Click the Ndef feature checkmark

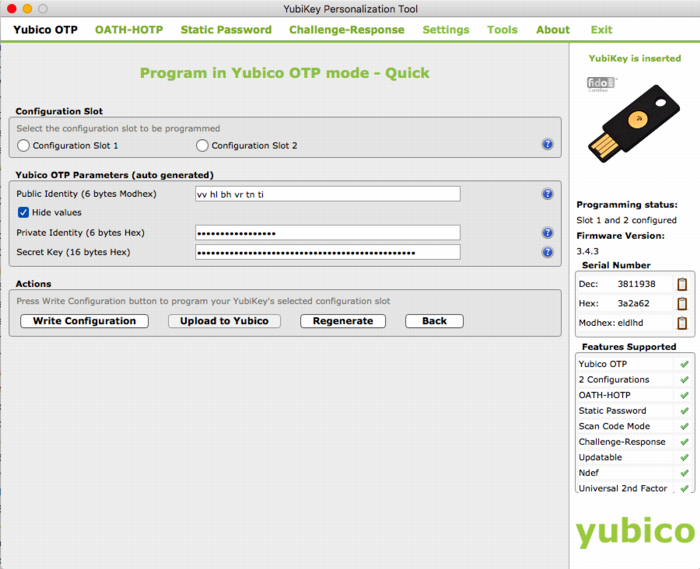(684, 473)
